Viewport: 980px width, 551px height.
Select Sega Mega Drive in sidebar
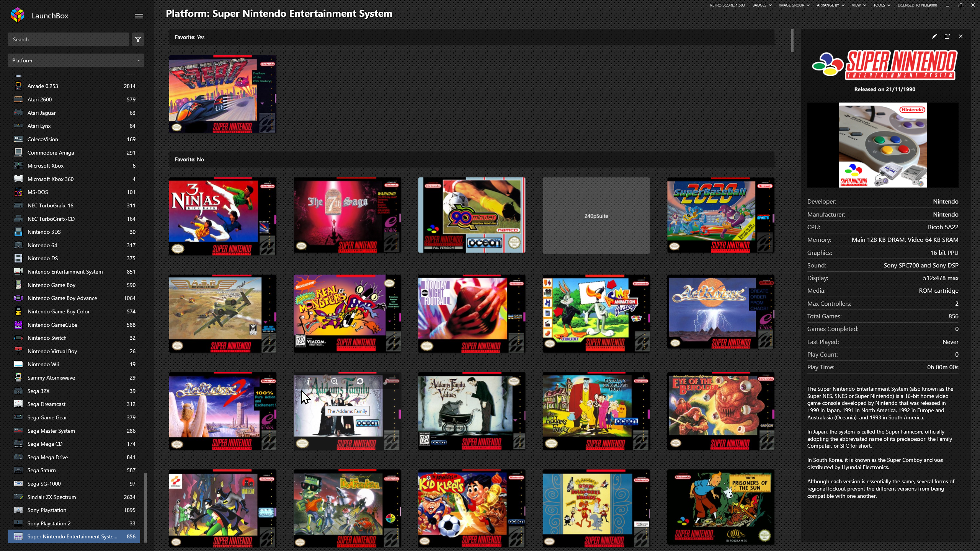[x=74, y=457]
